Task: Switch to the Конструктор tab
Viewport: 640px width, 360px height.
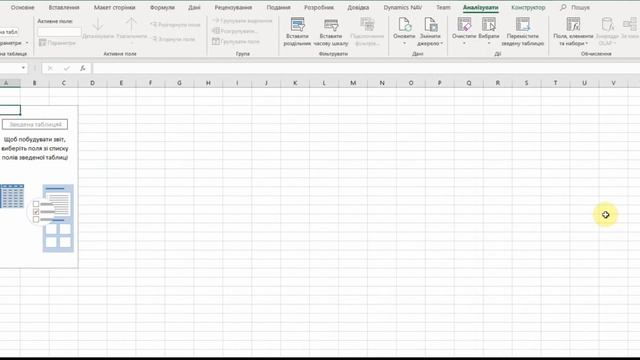Action: 528,7
